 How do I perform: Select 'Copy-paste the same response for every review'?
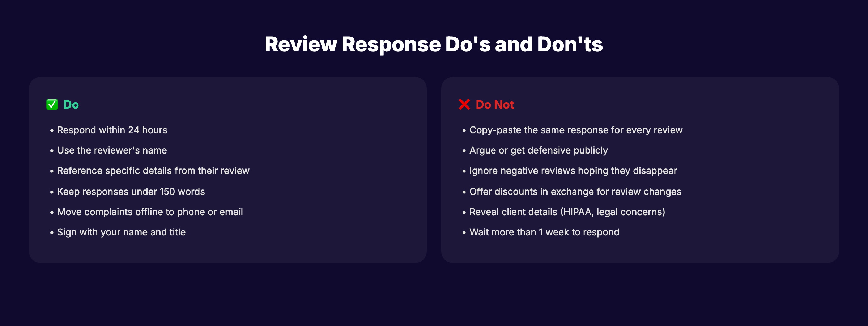click(576, 130)
